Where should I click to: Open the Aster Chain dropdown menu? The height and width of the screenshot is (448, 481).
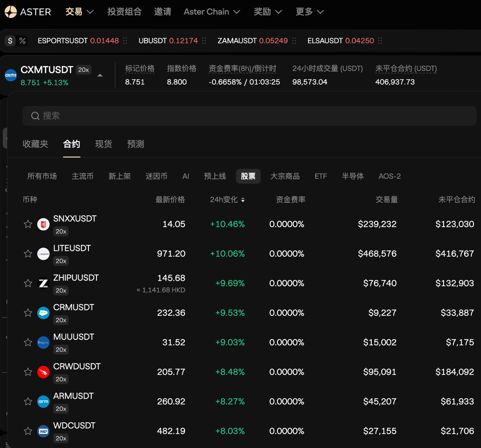(212, 12)
